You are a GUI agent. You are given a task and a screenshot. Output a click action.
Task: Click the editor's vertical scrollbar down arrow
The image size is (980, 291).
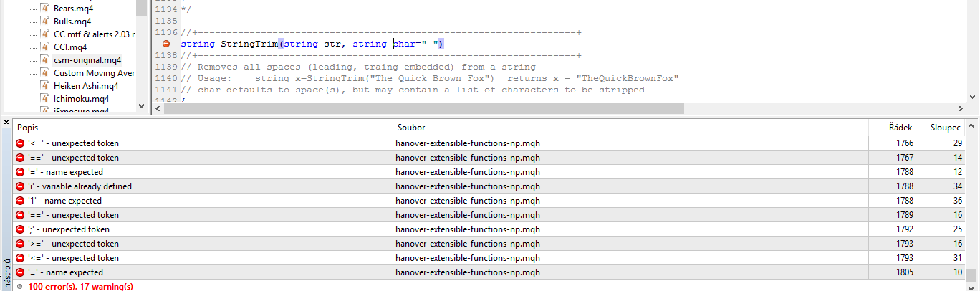coord(974,97)
